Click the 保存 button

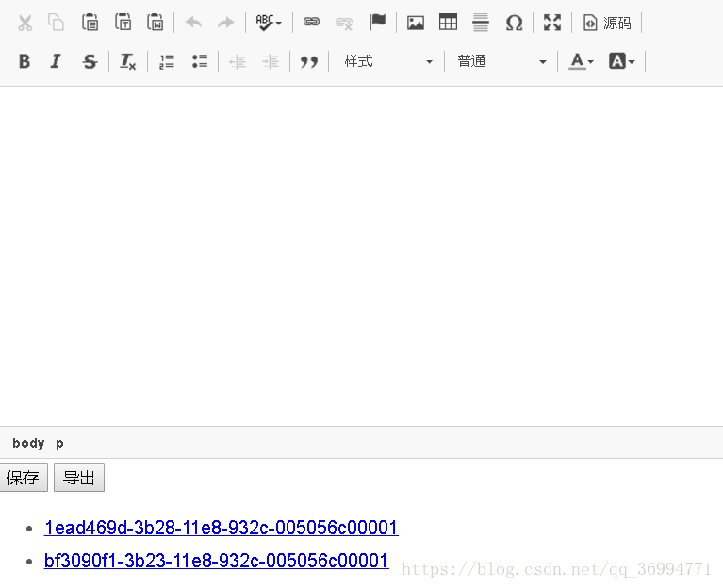coord(23,478)
